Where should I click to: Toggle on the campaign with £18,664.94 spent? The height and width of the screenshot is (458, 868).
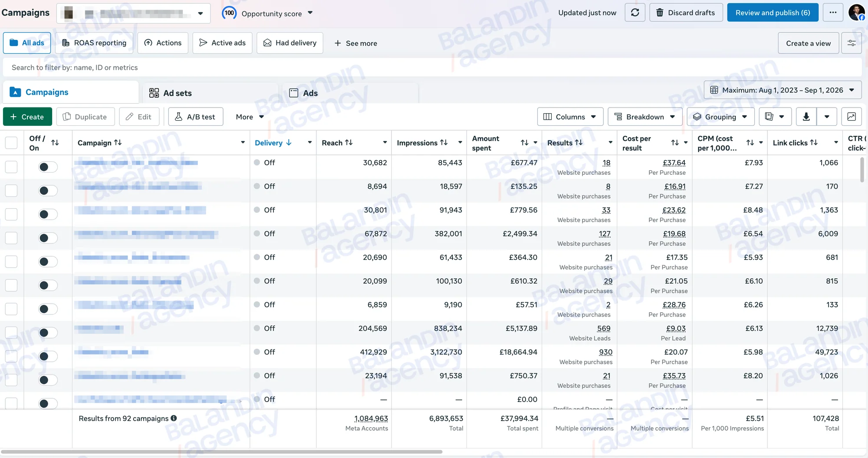(x=48, y=356)
